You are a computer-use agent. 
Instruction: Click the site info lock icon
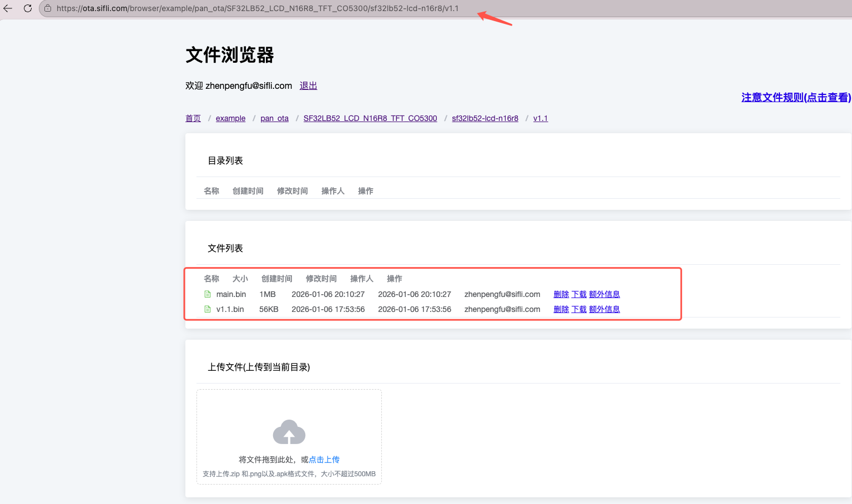[48, 8]
